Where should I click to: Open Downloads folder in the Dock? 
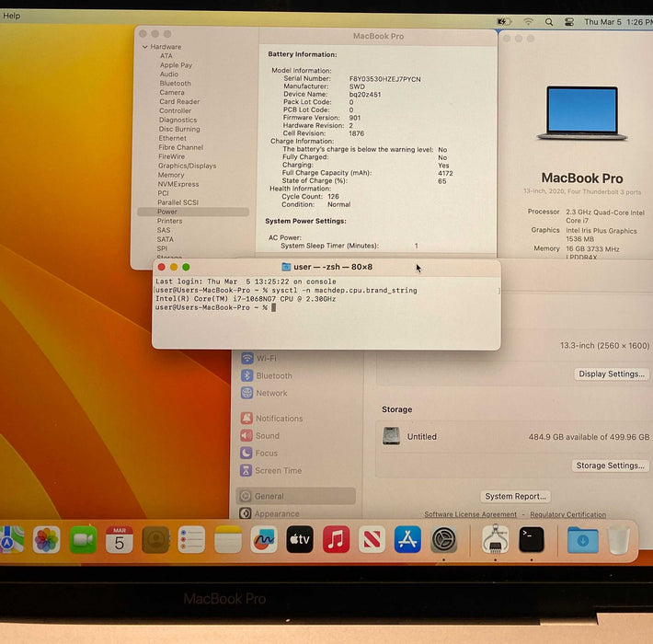coord(582,540)
